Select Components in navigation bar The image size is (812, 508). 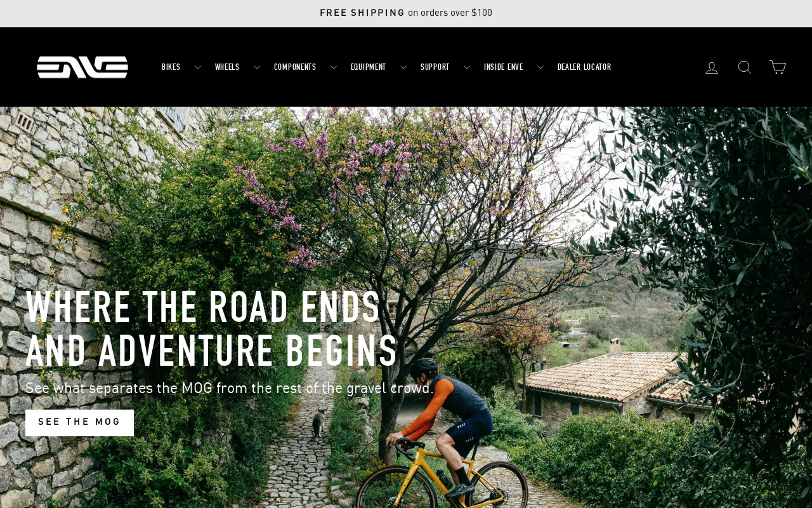tap(295, 67)
